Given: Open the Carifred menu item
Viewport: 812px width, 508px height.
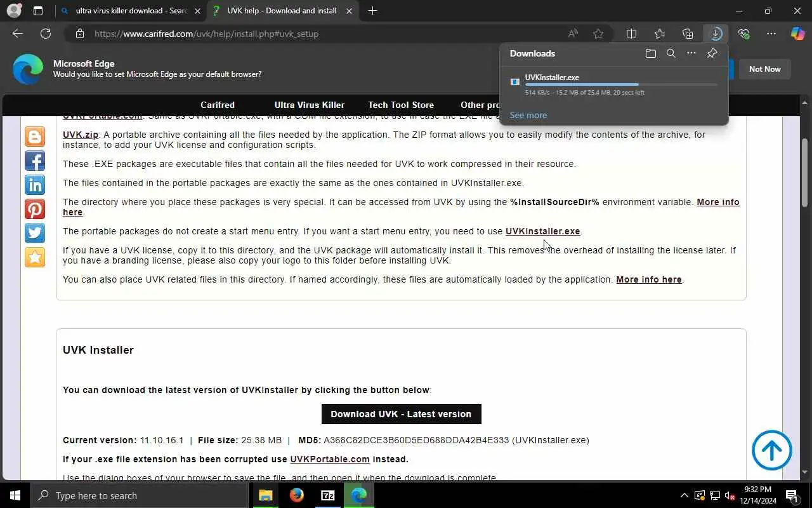Looking at the screenshot, I should [218, 105].
